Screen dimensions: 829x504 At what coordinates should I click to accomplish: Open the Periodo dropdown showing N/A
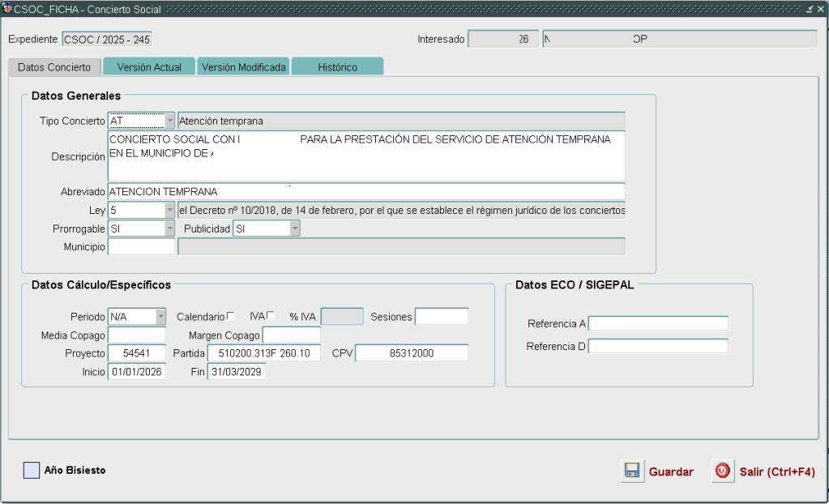(x=160, y=317)
